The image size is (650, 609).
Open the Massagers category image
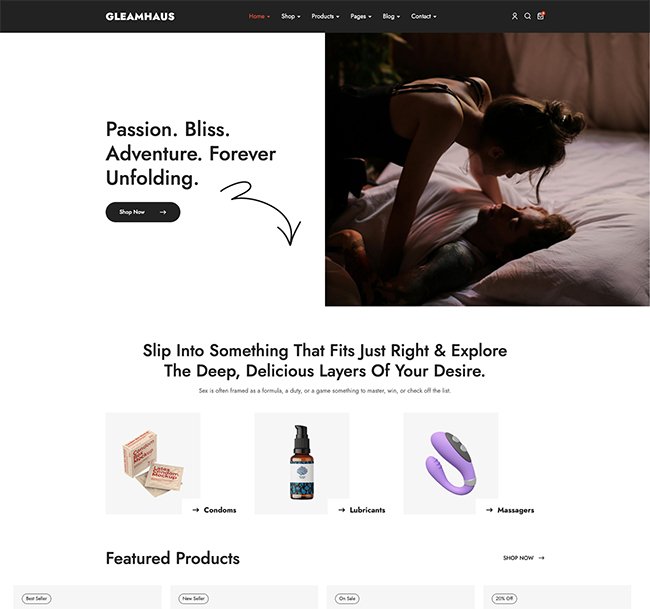[451, 463]
